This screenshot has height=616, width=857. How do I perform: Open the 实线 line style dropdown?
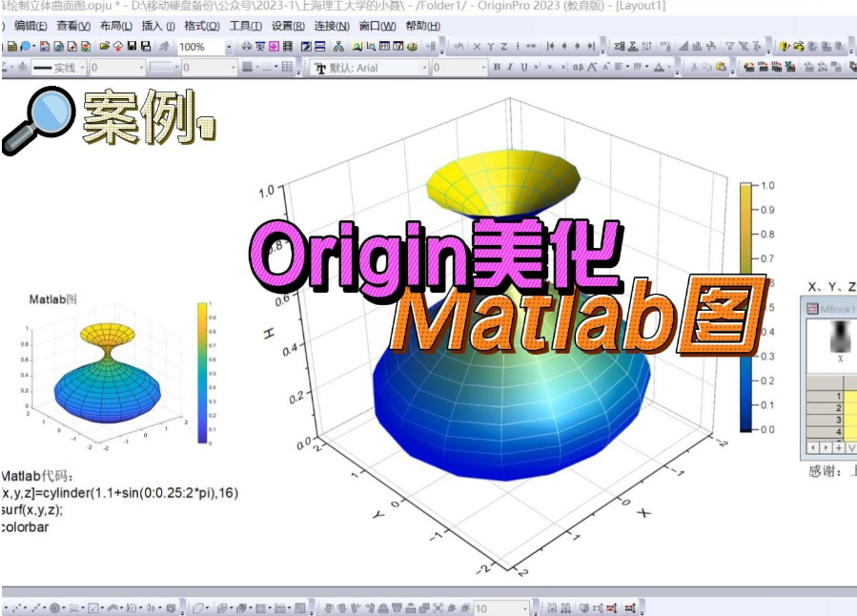tap(81, 67)
